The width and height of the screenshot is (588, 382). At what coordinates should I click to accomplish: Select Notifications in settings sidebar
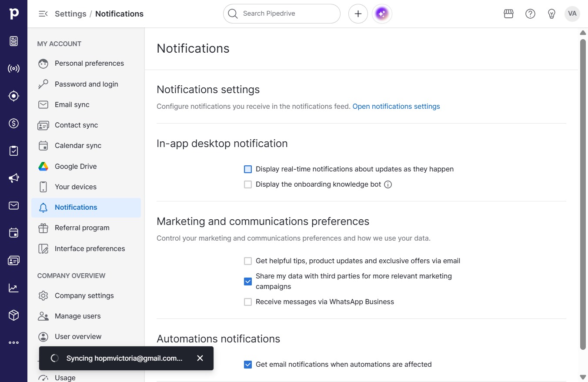pyautogui.click(x=86, y=208)
